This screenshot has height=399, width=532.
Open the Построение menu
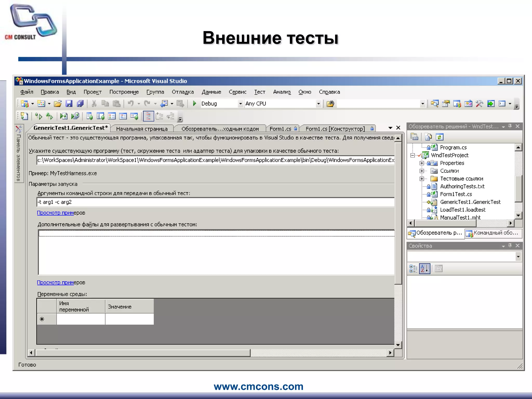[124, 92]
